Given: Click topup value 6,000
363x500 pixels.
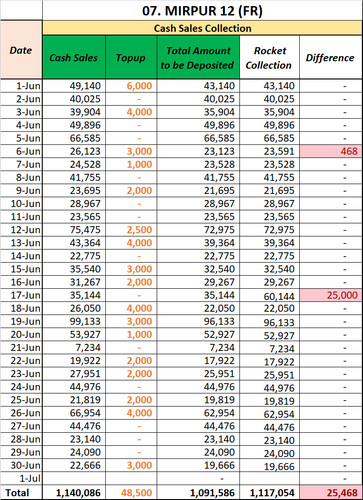Looking at the screenshot, I should [x=131, y=86].
